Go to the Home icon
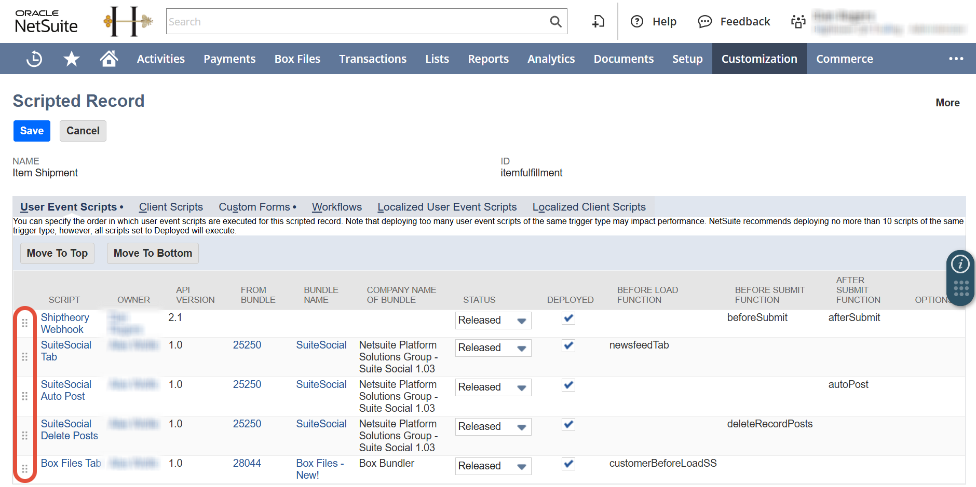 tap(109, 59)
